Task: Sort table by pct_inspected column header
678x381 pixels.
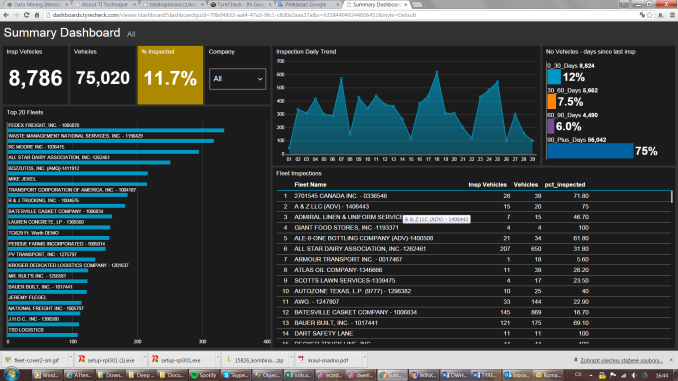Action: (x=565, y=185)
